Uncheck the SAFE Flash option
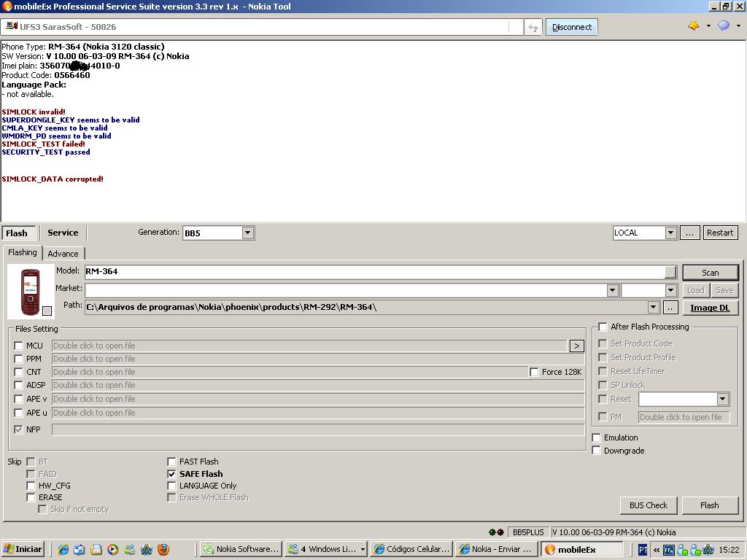 click(x=171, y=474)
